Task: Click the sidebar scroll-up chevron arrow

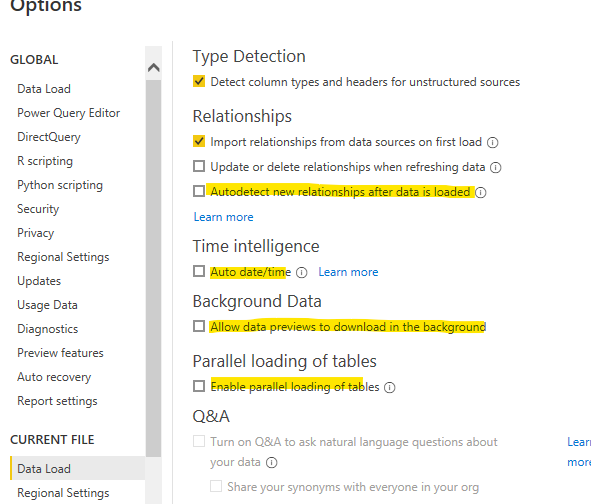Action: 153,67
